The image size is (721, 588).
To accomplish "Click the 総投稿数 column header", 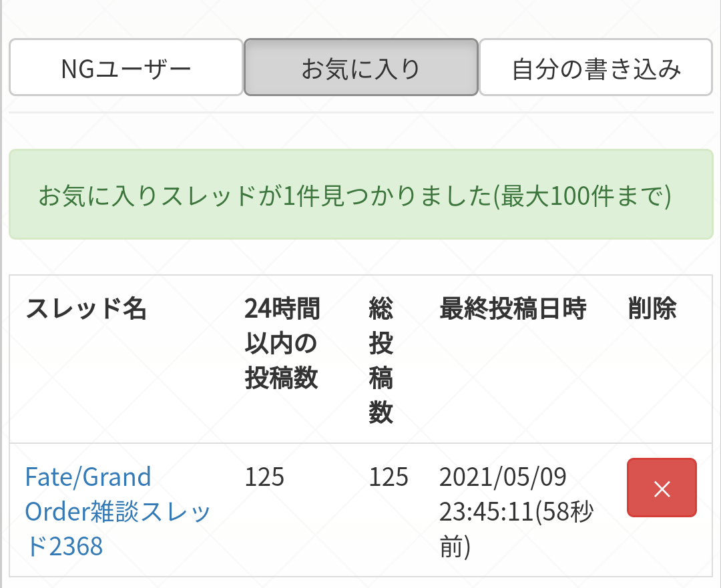I will pyautogui.click(x=381, y=361).
